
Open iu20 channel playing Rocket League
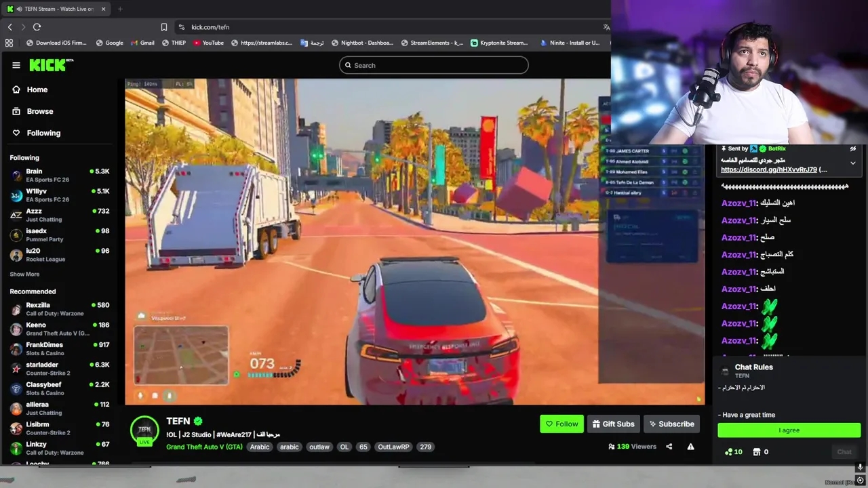click(59, 255)
